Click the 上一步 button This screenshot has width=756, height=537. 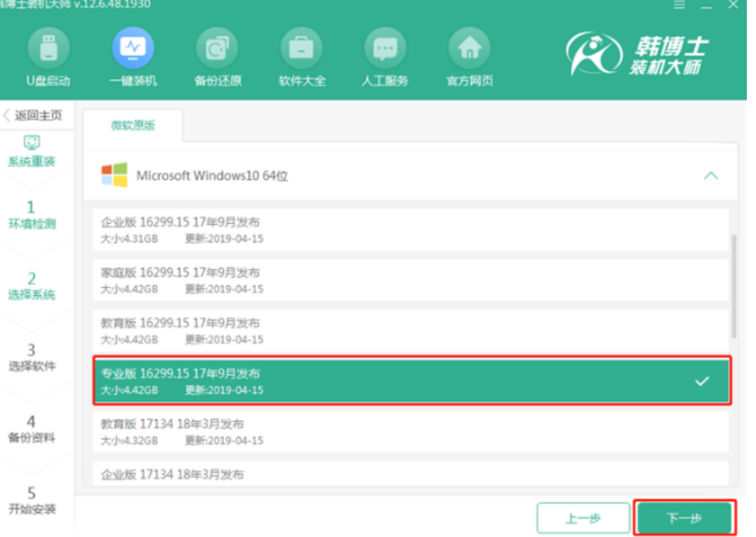584,519
